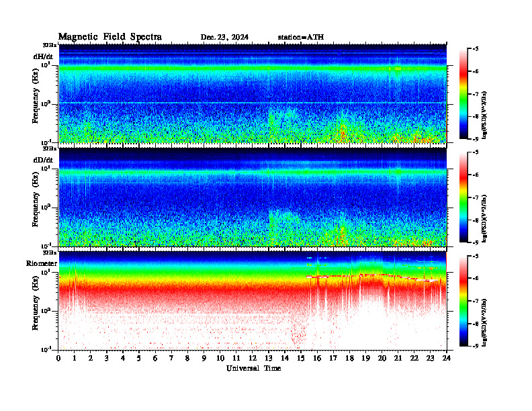Click hour 20 on the time axis

(x=382, y=358)
